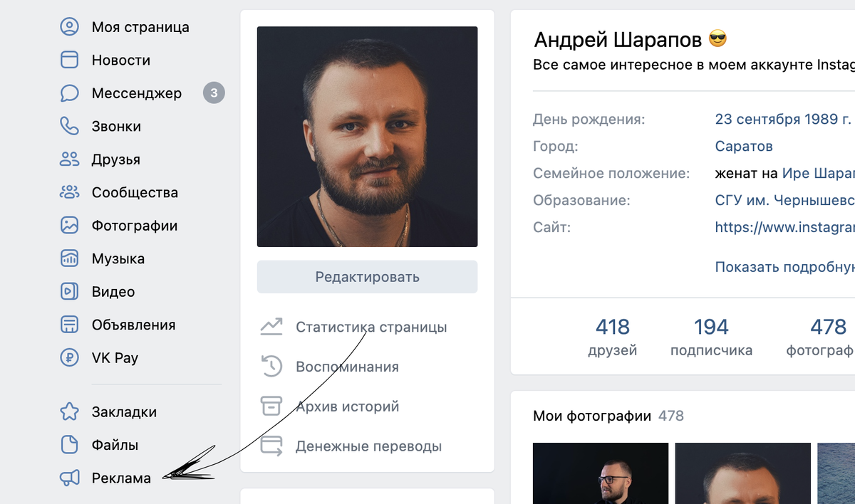The height and width of the screenshot is (504, 855).
Task: Open Денежные переводы under the profile
Action: tap(368, 446)
